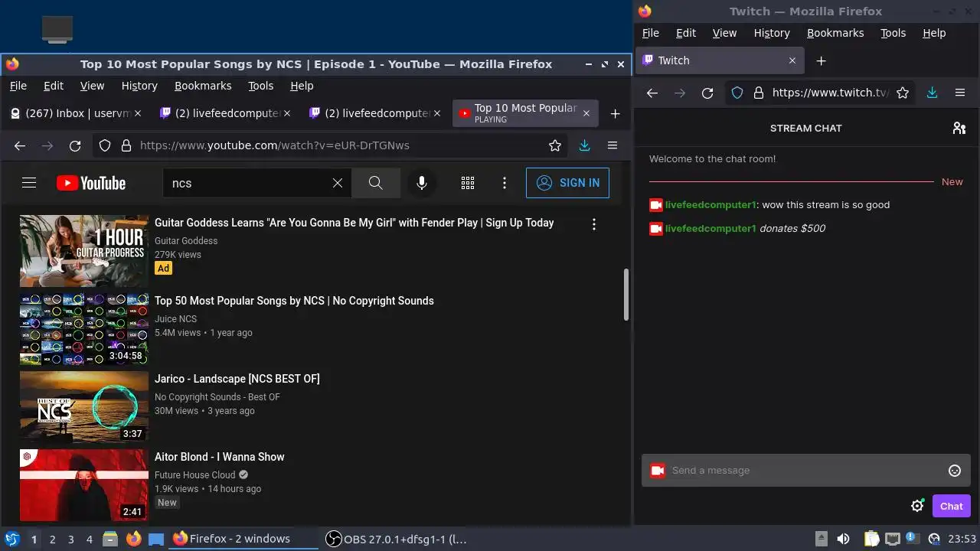Click the clock showing 23:53
The height and width of the screenshot is (551, 980).
pos(963,539)
